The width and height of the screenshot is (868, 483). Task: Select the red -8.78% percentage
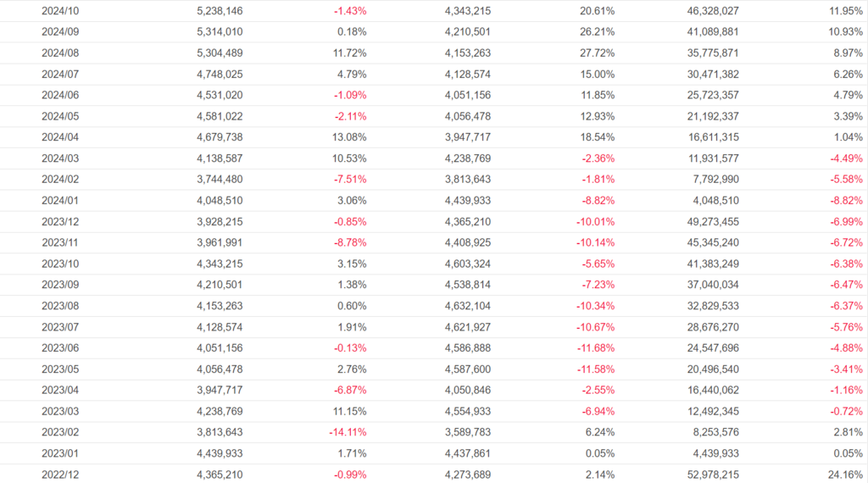[x=350, y=242]
